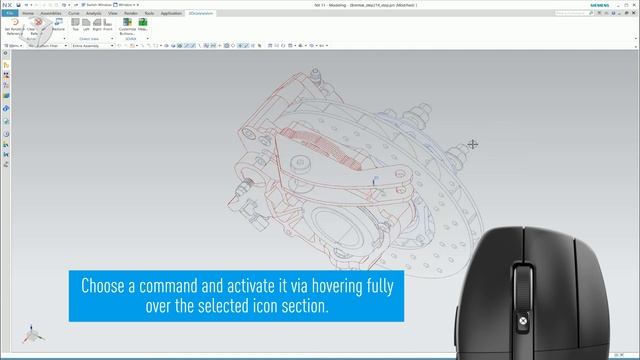
Task: Select the 3Dconnexion ribbon tab
Action: (x=201, y=13)
